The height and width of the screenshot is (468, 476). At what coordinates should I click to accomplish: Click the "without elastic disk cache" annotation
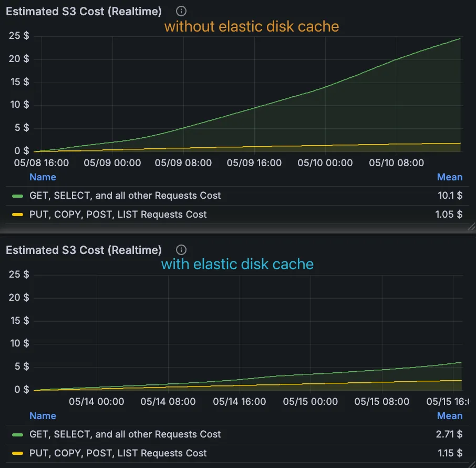click(x=252, y=26)
